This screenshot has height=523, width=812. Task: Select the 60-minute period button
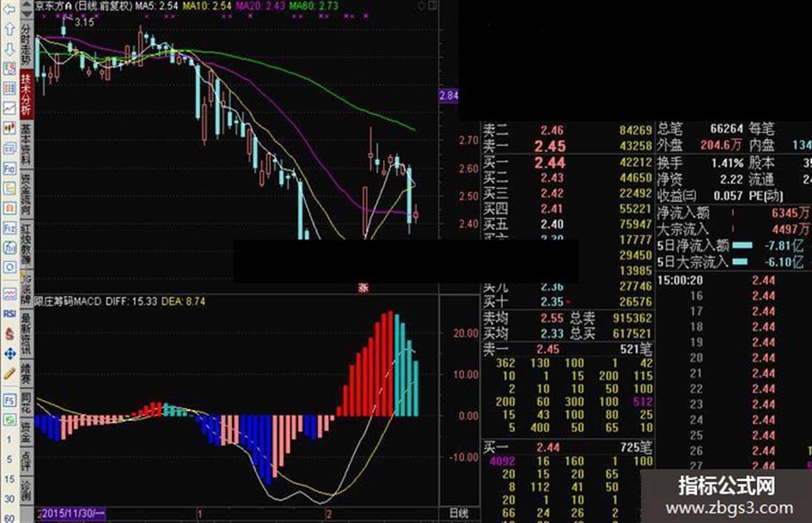tap(9, 517)
